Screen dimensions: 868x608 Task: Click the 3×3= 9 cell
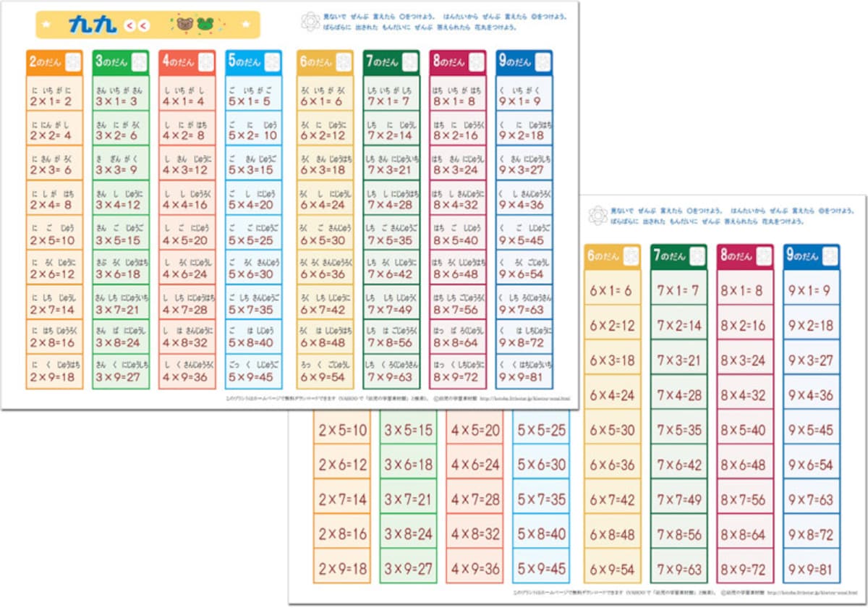click(121, 164)
